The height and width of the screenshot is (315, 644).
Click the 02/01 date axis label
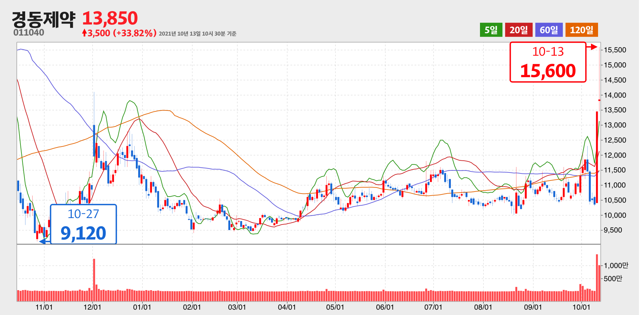(x=192, y=307)
